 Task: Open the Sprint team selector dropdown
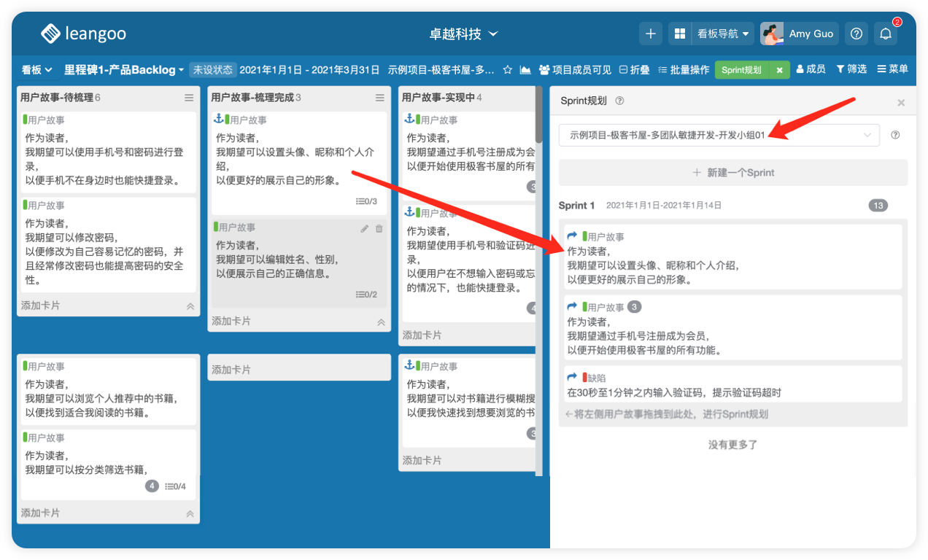tap(719, 135)
